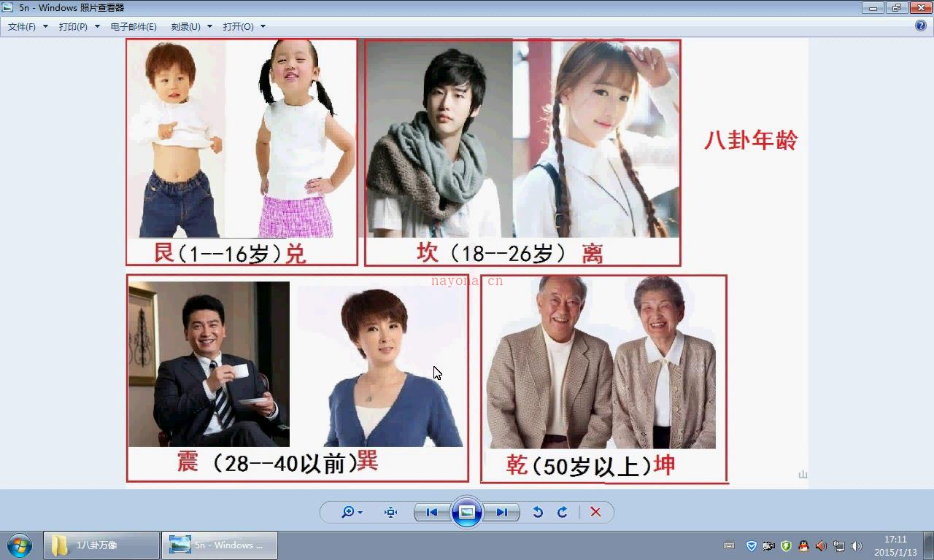Start the slideshow with the center button
This screenshot has height=560, width=934.
(x=467, y=512)
